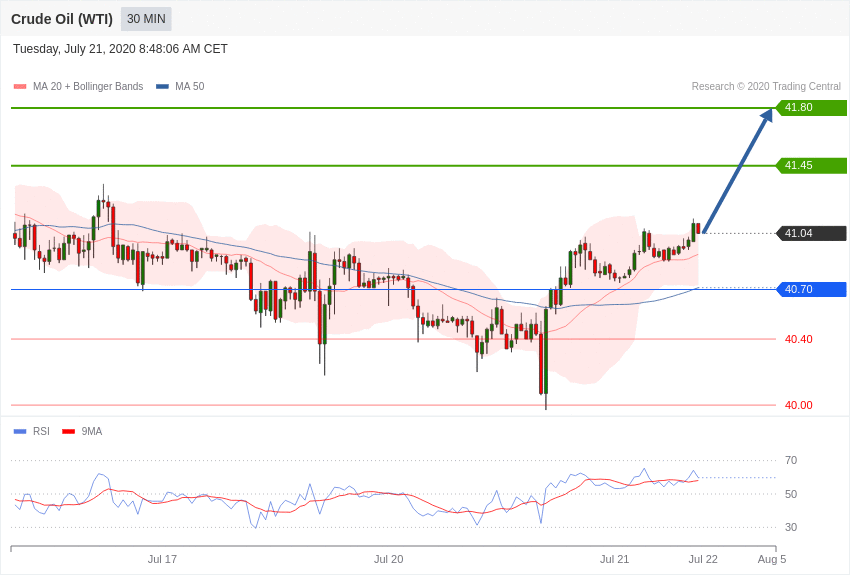
Task: Select the 41.80 green resistance price tag
Action: 811,107
